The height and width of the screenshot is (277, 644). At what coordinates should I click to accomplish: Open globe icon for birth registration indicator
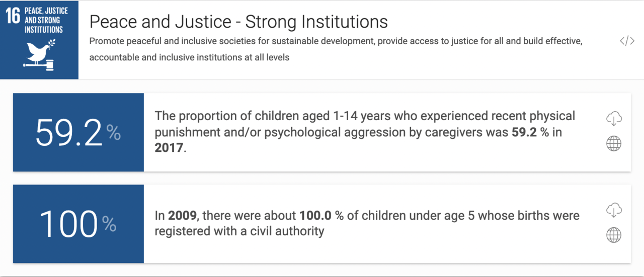click(614, 235)
